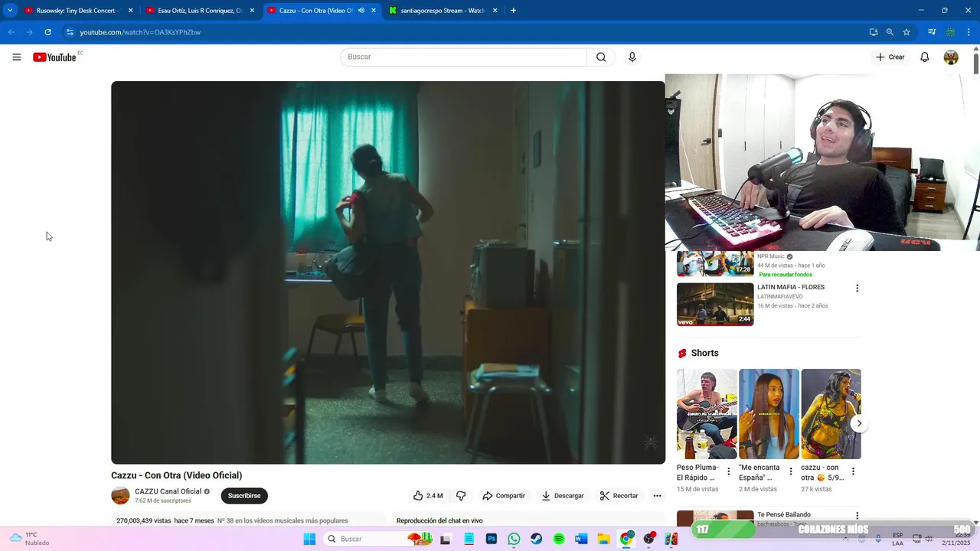This screenshot has width=980, height=551.
Task: Click the Crear create button
Action: tap(890, 57)
